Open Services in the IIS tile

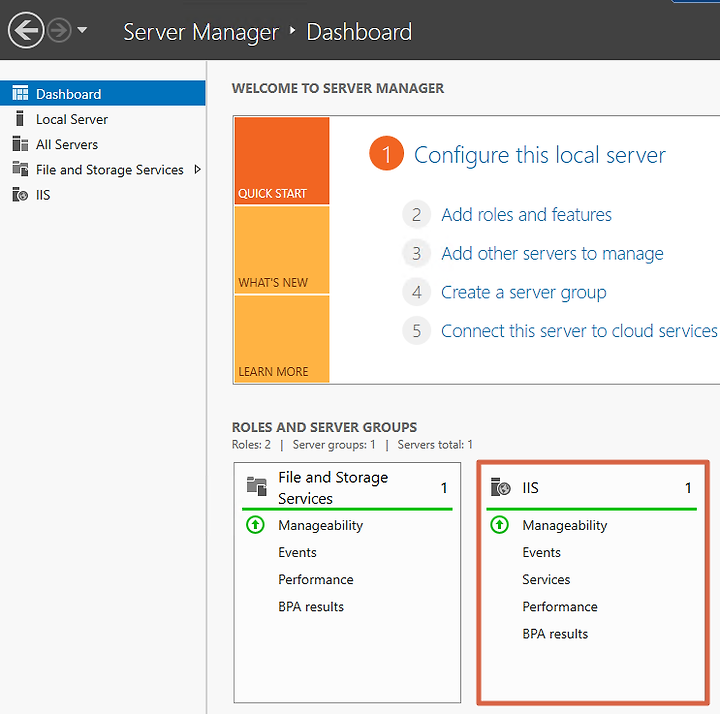(546, 579)
